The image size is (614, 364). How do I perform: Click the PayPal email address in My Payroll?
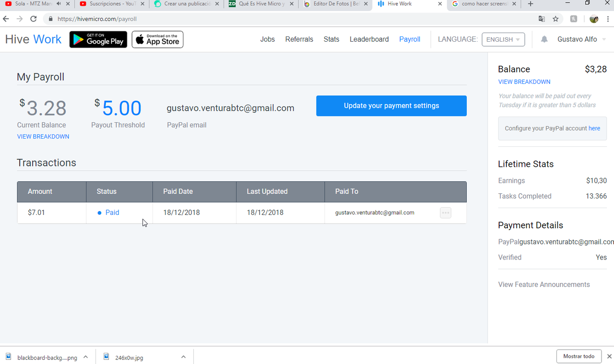230,108
